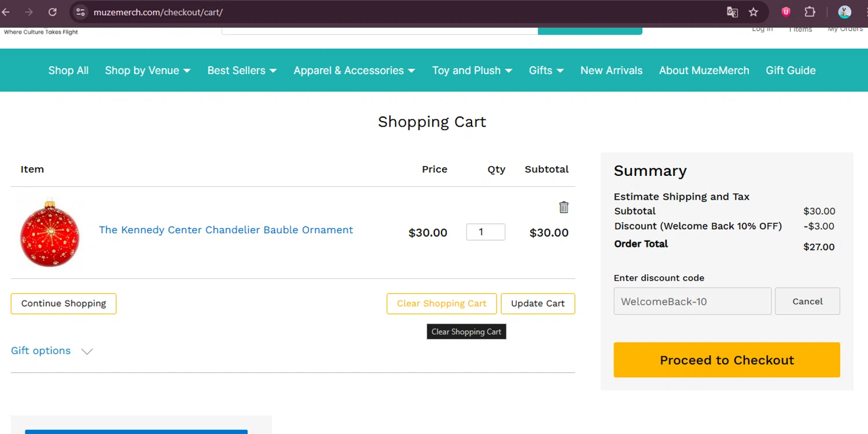Click the browser address bar URL
The height and width of the screenshot is (434, 868).
tap(158, 12)
